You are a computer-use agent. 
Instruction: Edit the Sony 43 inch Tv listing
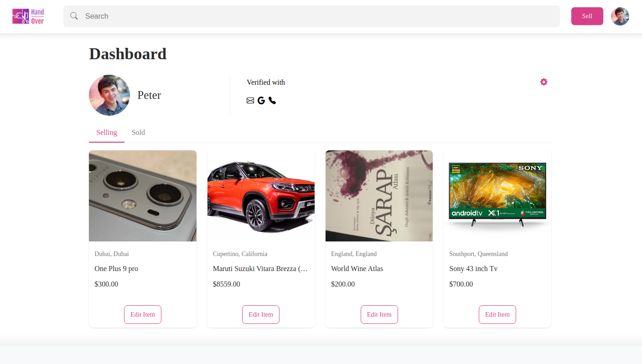tap(497, 314)
